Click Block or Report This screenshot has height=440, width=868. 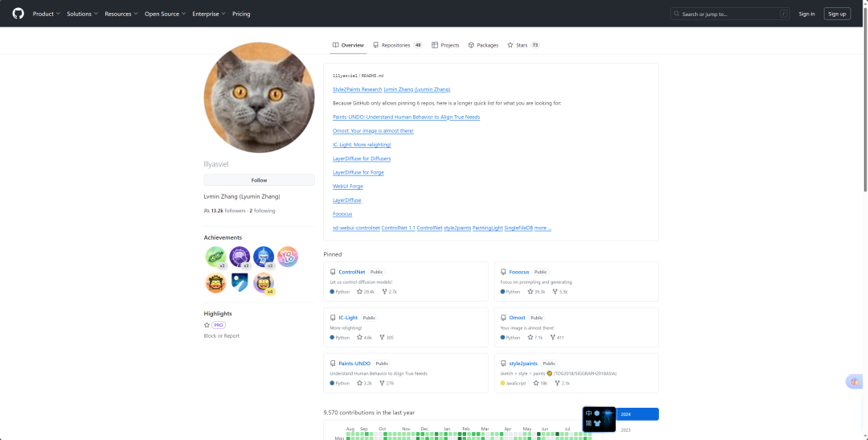(x=222, y=335)
